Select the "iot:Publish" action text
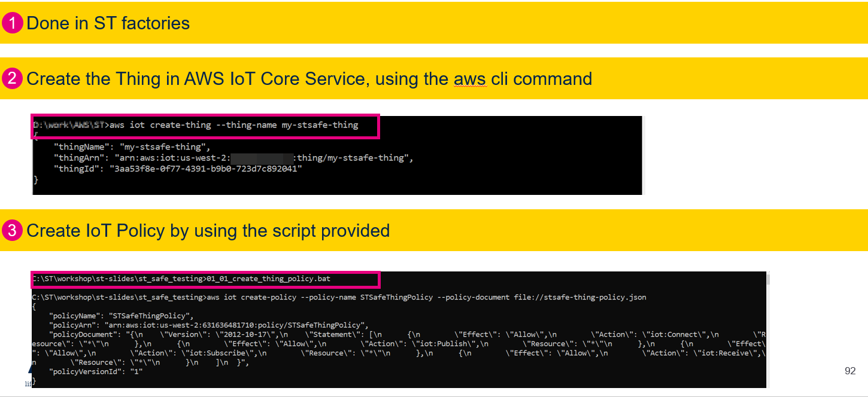Image resolution: width=868 pixels, height=397 pixels. (x=445, y=344)
